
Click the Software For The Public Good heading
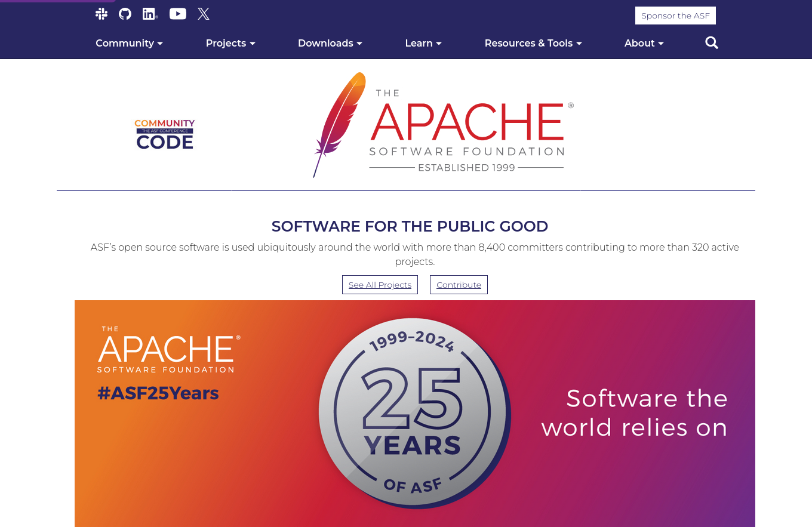pos(410,226)
